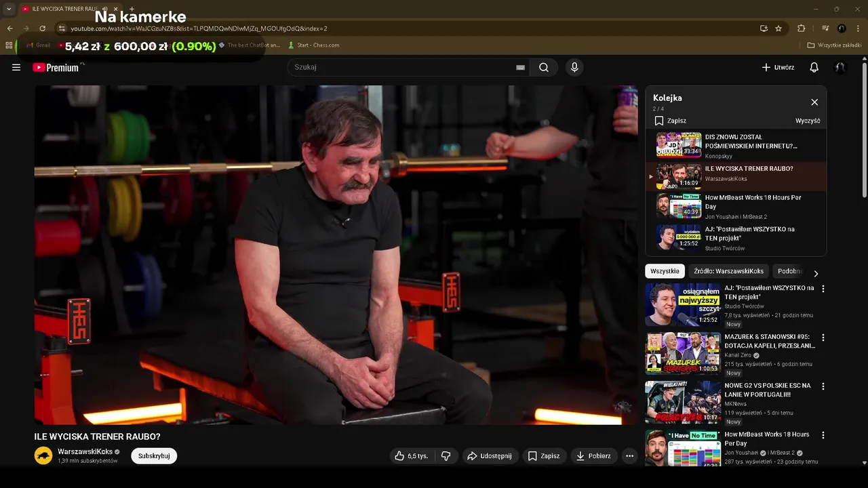Clear the queue with Wyczyść
This screenshot has height=488, width=868.
pyautogui.click(x=808, y=121)
